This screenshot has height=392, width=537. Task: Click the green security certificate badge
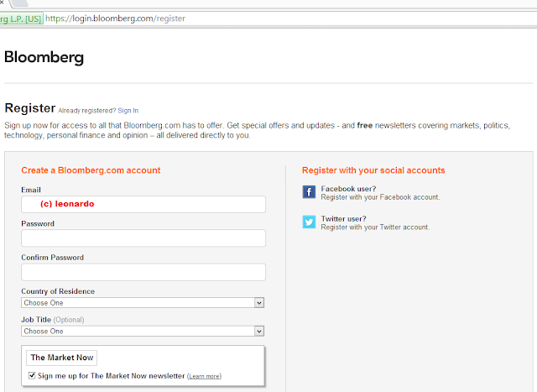[x=21, y=18]
